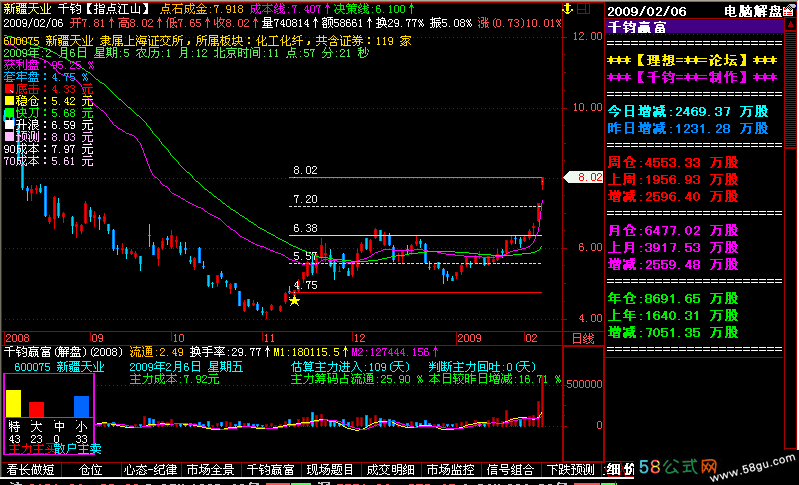Click the blue 小 order bar
799x485 pixels.
(82, 407)
